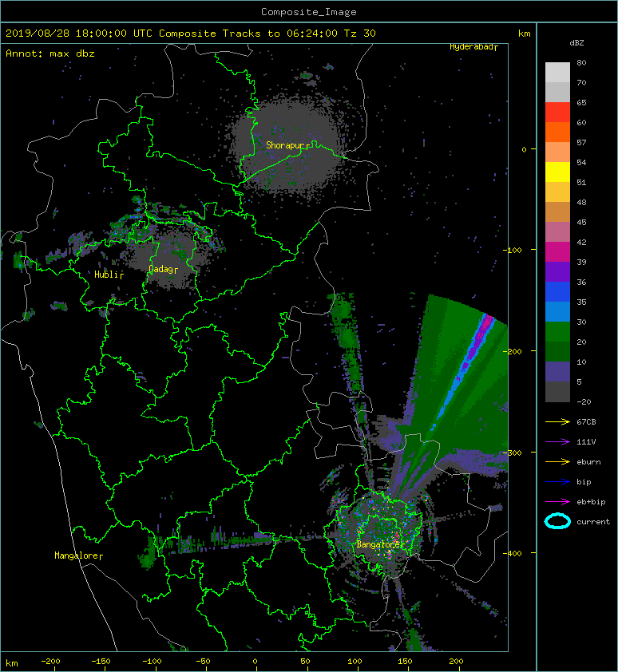618x672 pixels.
Task: Click the -400 tick on the vertical axis
Action: pyautogui.click(x=512, y=553)
